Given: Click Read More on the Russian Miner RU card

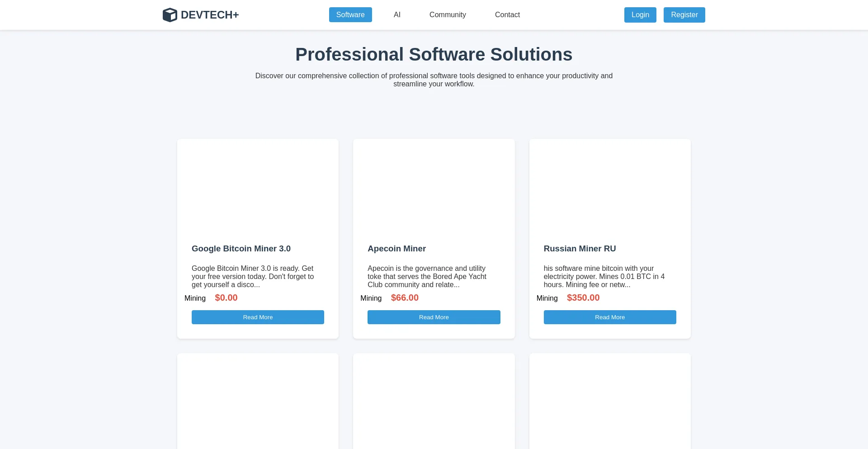Looking at the screenshot, I should 609,317.
